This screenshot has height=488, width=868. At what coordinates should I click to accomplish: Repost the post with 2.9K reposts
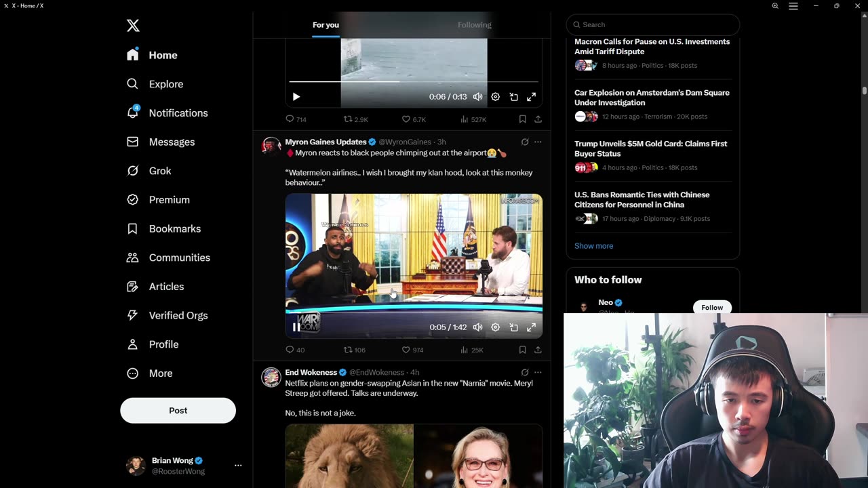[355, 119]
